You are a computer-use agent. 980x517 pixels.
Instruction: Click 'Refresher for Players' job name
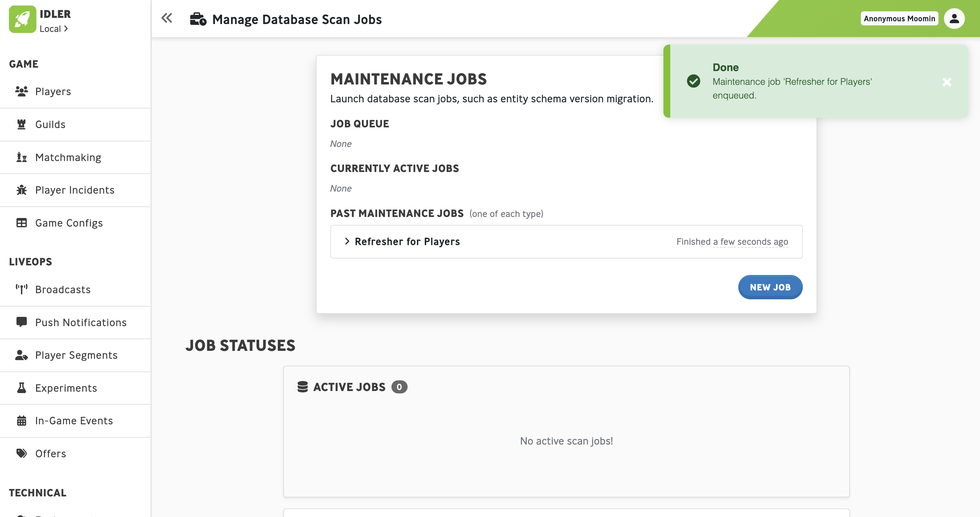tap(407, 242)
